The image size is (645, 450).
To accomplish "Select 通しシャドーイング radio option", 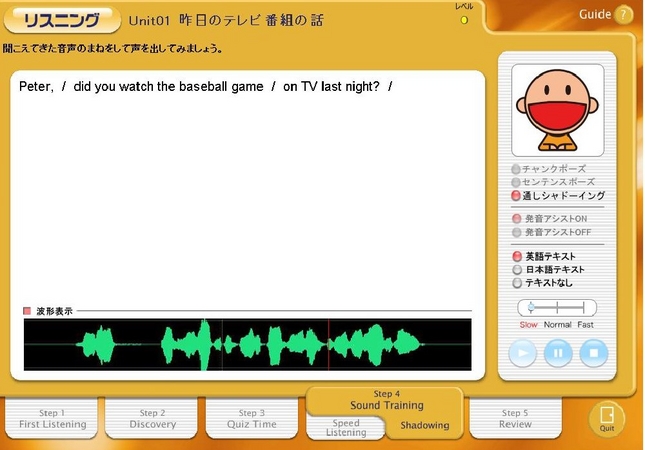I will (x=516, y=196).
